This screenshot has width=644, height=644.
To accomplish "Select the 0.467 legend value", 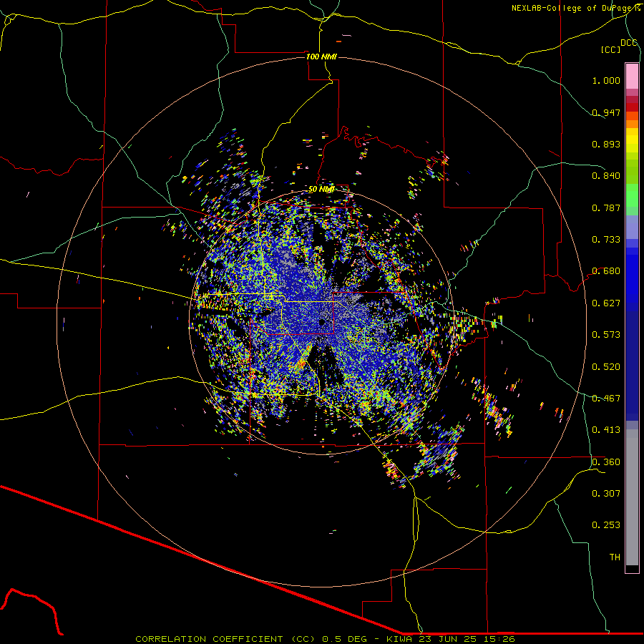I will click(x=606, y=398).
